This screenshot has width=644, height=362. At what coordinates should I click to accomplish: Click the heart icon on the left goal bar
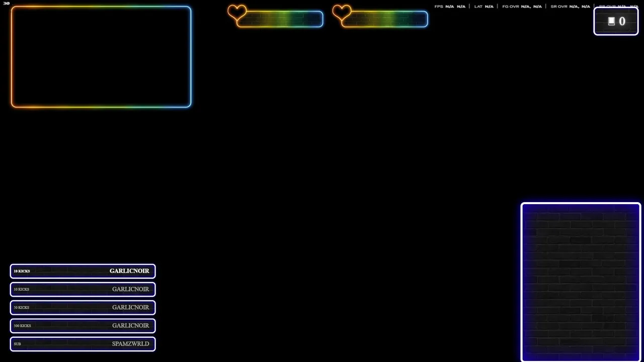click(x=236, y=12)
